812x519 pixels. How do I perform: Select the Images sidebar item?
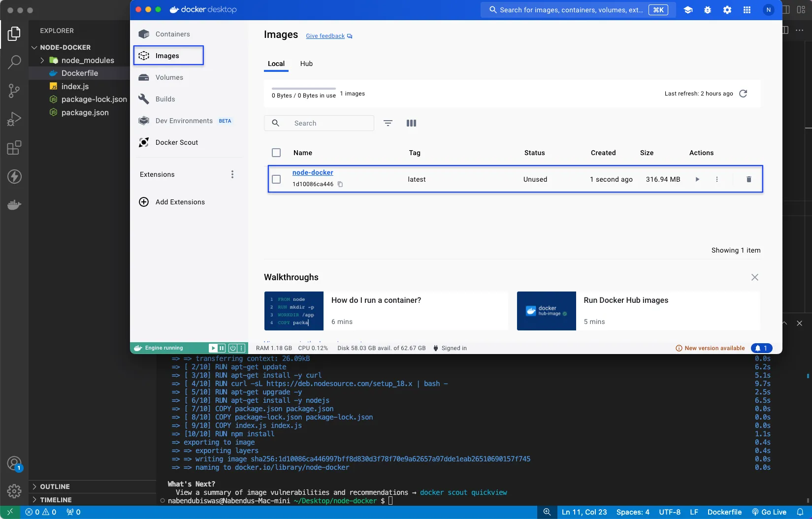168,56
